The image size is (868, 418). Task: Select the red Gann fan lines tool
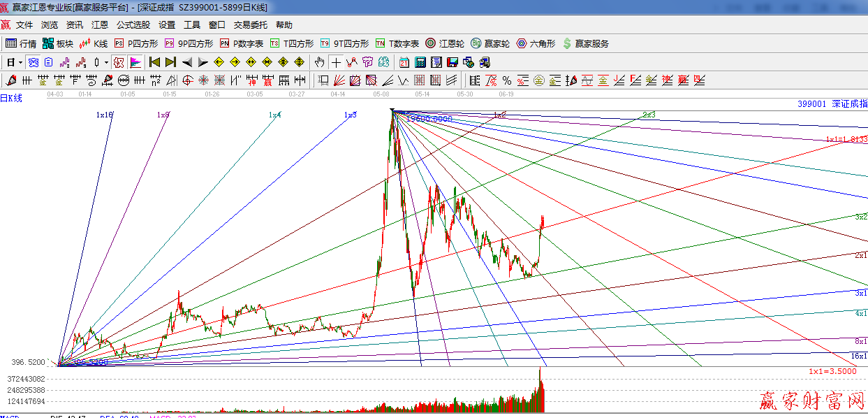coord(339,80)
